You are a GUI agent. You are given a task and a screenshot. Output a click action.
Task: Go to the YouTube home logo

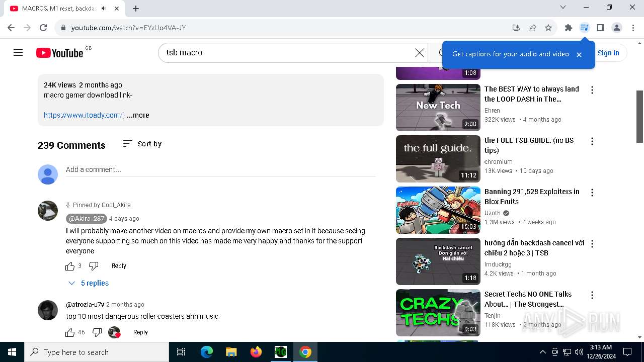(x=59, y=53)
